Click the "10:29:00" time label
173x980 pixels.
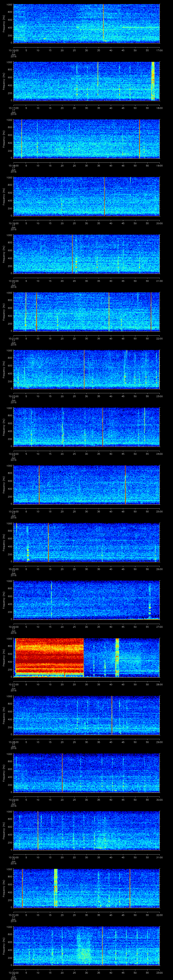click(x=14, y=800)
